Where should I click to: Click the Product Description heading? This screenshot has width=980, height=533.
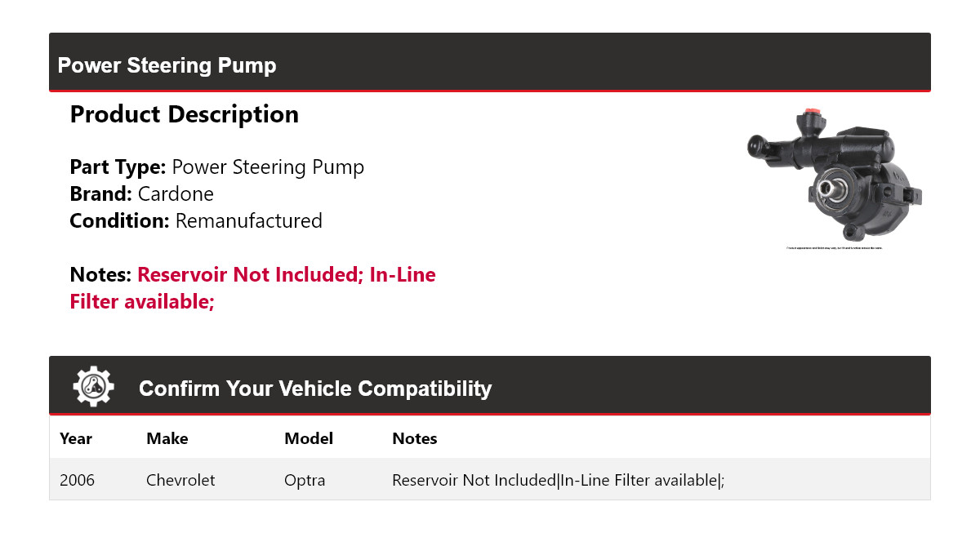pos(184,114)
